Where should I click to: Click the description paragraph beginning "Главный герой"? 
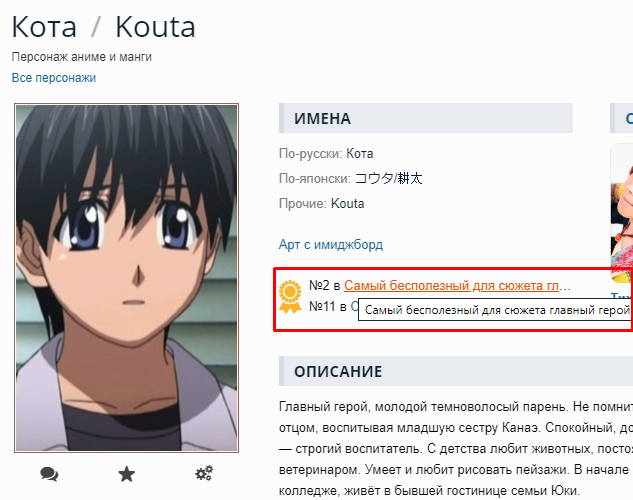(x=456, y=448)
